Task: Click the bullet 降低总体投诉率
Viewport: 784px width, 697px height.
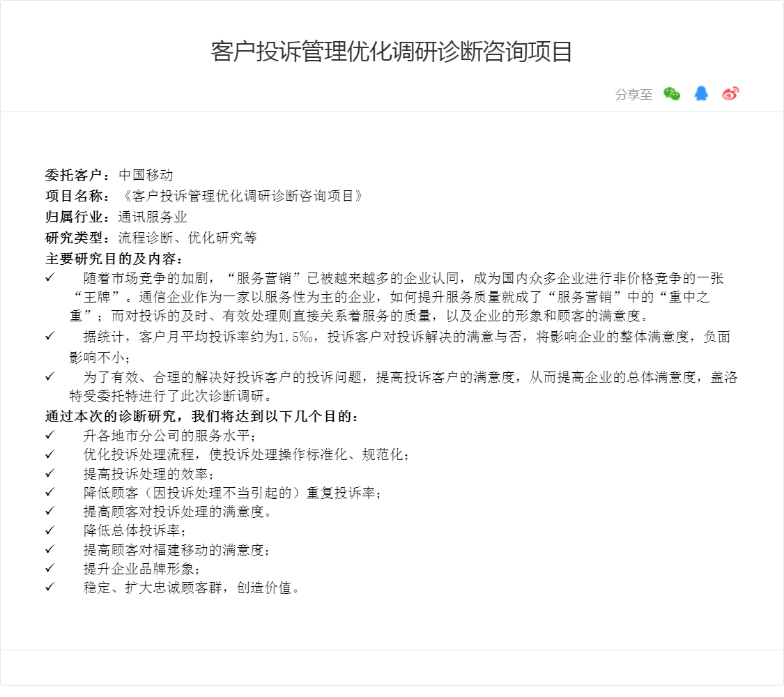Action: [x=134, y=531]
